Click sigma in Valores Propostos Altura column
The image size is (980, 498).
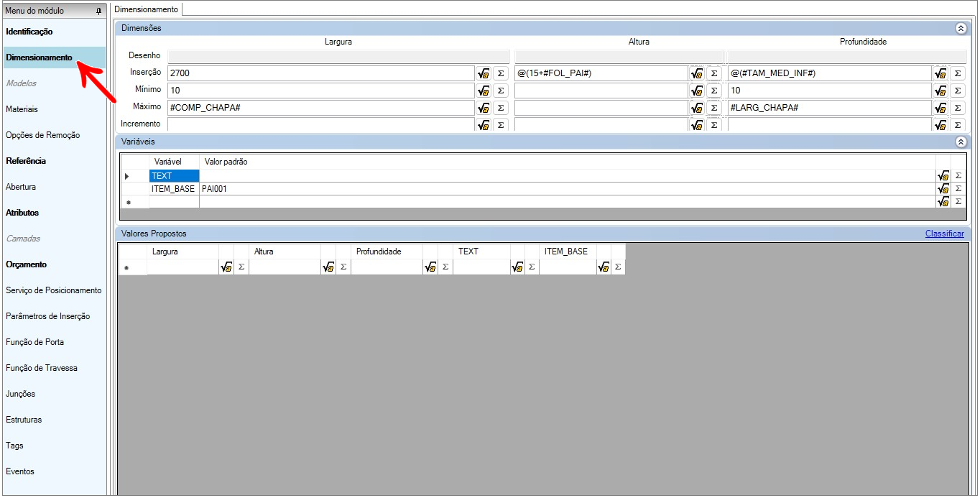(x=343, y=267)
